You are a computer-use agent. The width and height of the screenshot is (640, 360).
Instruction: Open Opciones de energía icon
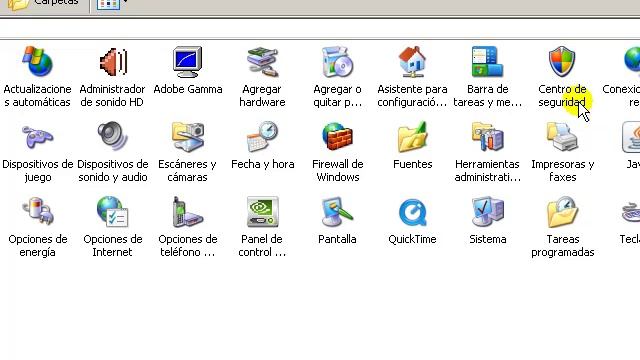[x=37, y=211]
